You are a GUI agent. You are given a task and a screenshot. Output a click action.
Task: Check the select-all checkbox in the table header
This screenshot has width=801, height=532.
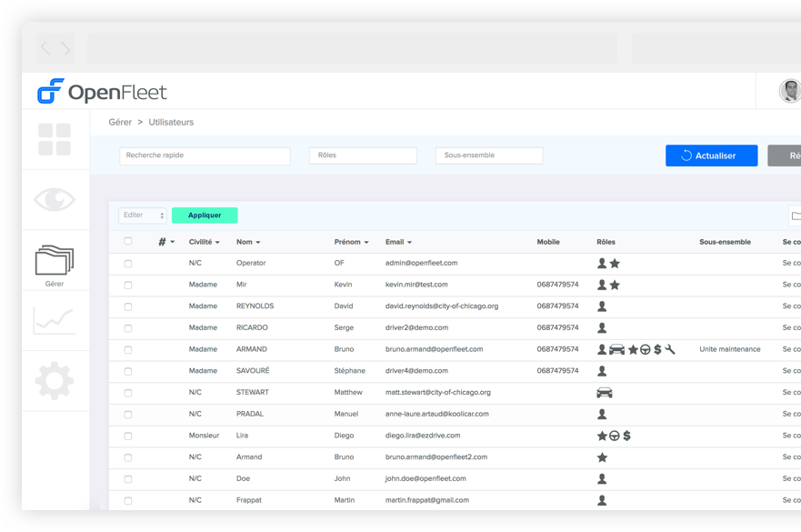[x=127, y=241]
